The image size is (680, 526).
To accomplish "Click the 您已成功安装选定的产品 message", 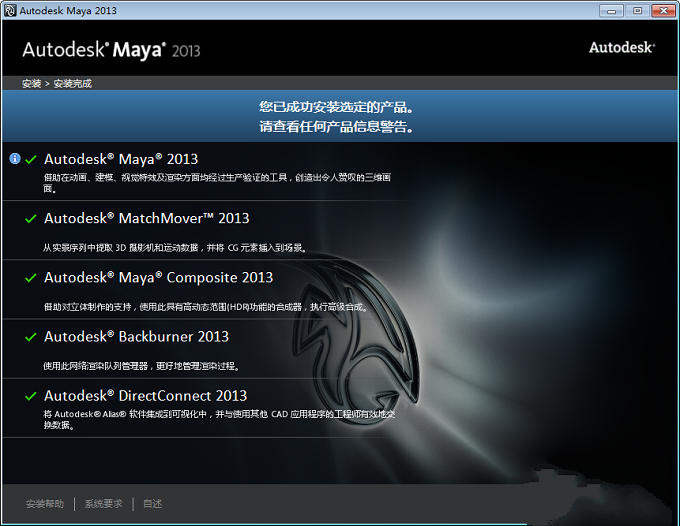I will (x=336, y=107).
